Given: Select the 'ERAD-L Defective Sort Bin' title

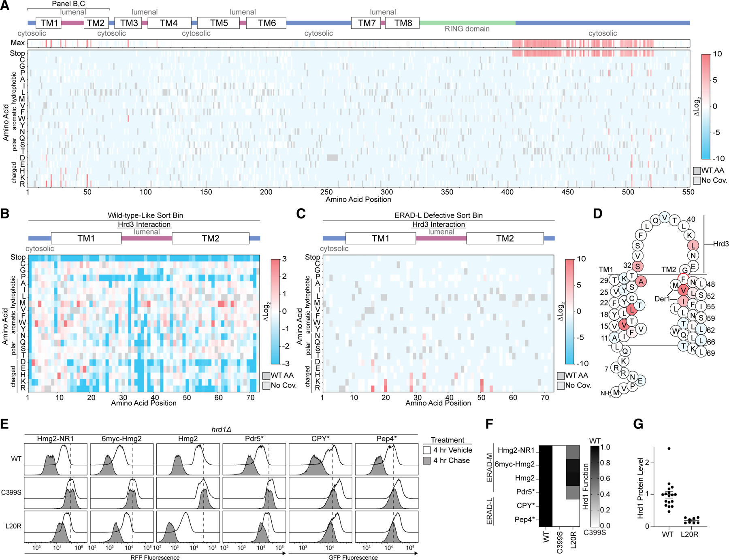Looking at the screenshot, I should pos(439,215).
